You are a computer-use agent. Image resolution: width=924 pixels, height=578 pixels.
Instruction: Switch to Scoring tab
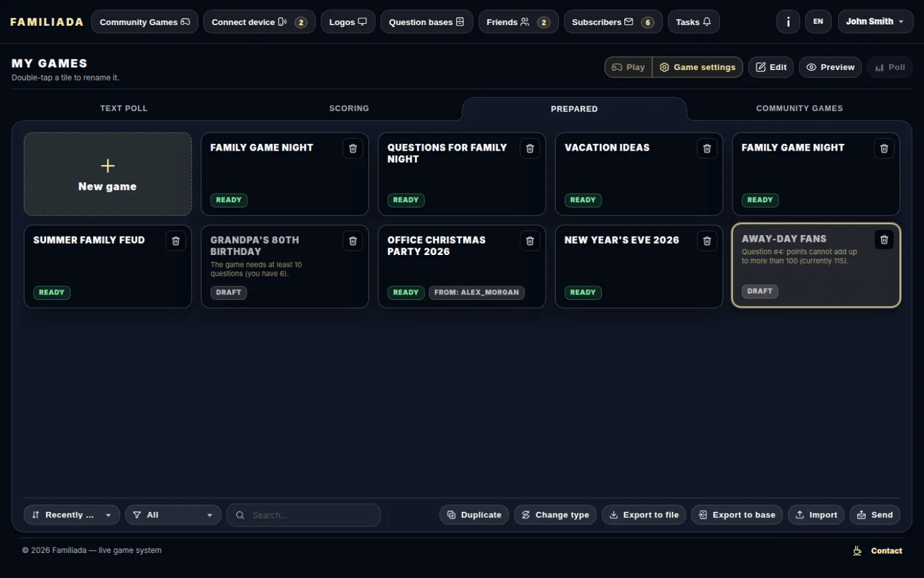coord(349,108)
